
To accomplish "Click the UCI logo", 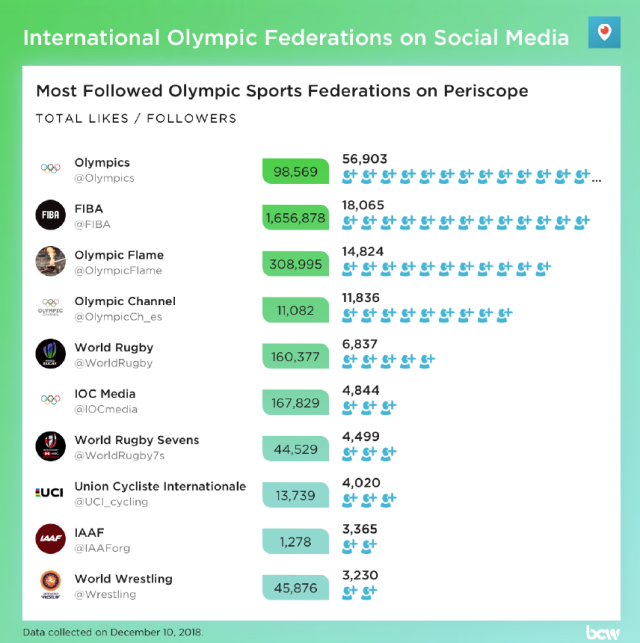I will click(x=50, y=493).
